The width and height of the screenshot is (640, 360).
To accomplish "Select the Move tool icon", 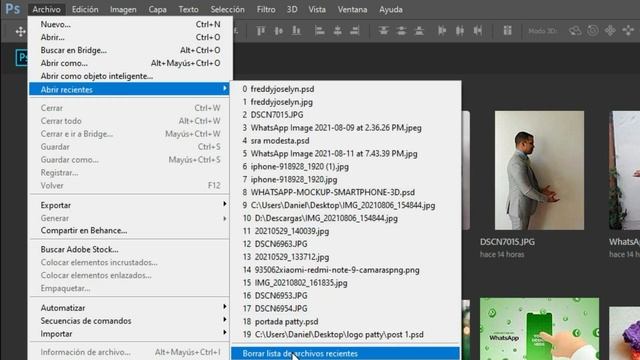I will (20, 31).
